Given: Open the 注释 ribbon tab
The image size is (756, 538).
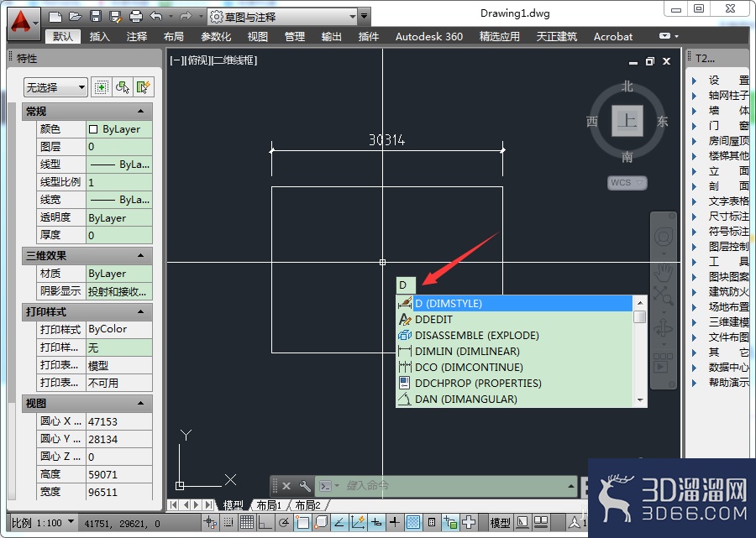Looking at the screenshot, I should pyautogui.click(x=136, y=37).
